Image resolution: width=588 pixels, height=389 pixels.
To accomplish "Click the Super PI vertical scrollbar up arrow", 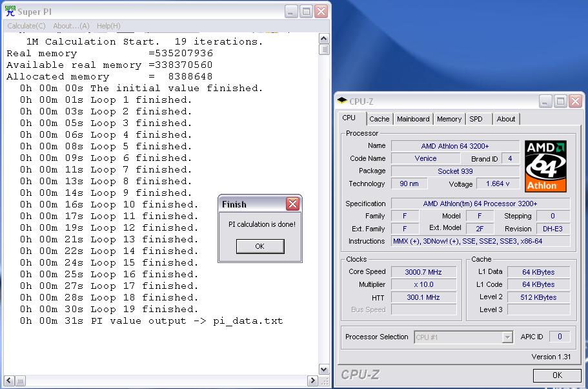I will 324,38.
